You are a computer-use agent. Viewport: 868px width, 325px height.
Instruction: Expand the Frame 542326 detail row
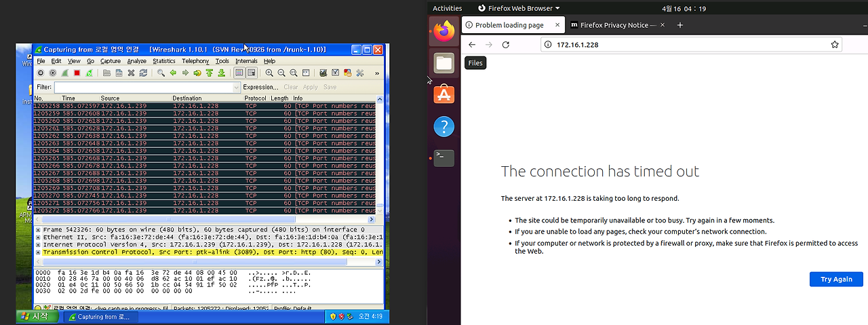tap(38, 230)
